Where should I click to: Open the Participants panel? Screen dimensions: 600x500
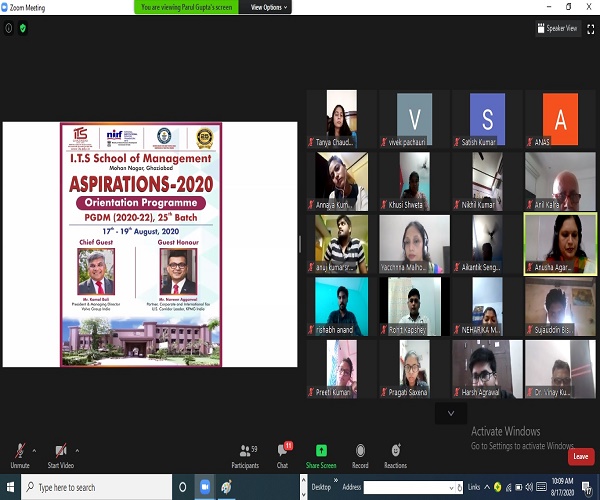(x=245, y=456)
